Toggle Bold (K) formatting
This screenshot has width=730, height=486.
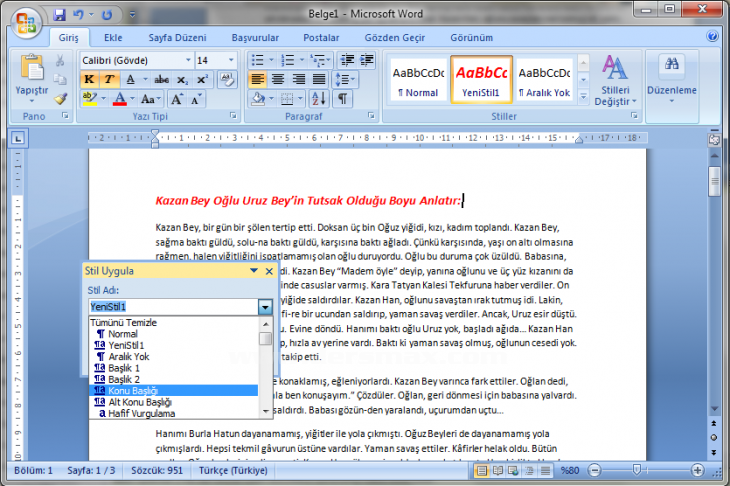(x=89, y=80)
